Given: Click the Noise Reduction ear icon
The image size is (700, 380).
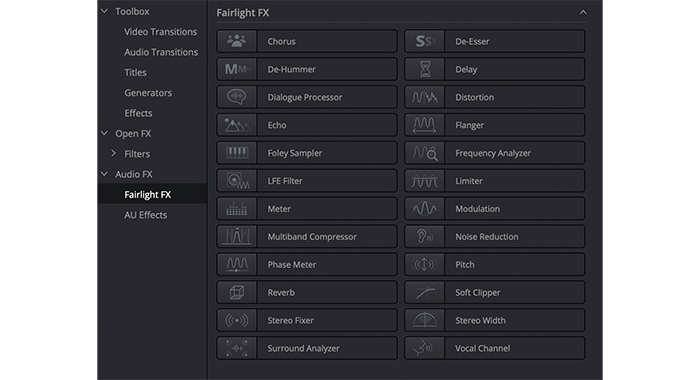Looking at the screenshot, I should [x=425, y=237].
